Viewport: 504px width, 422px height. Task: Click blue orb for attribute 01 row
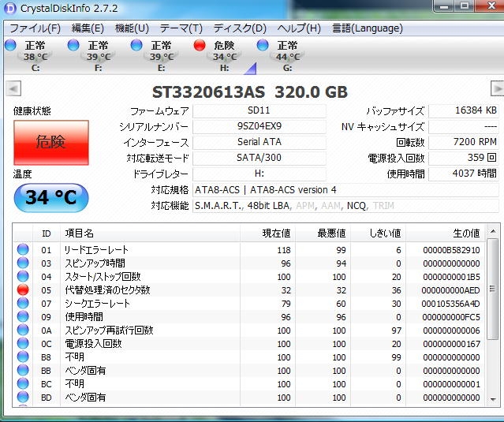(x=23, y=250)
